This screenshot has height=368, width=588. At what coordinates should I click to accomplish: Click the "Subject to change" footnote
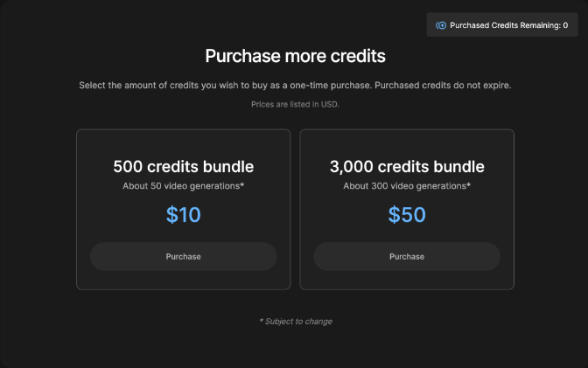click(297, 322)
